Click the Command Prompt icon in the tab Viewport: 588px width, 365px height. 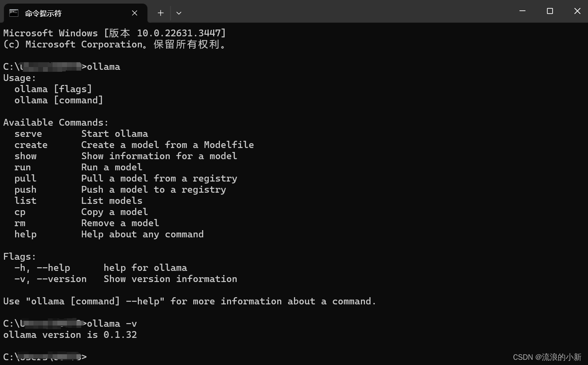[14, 13]
